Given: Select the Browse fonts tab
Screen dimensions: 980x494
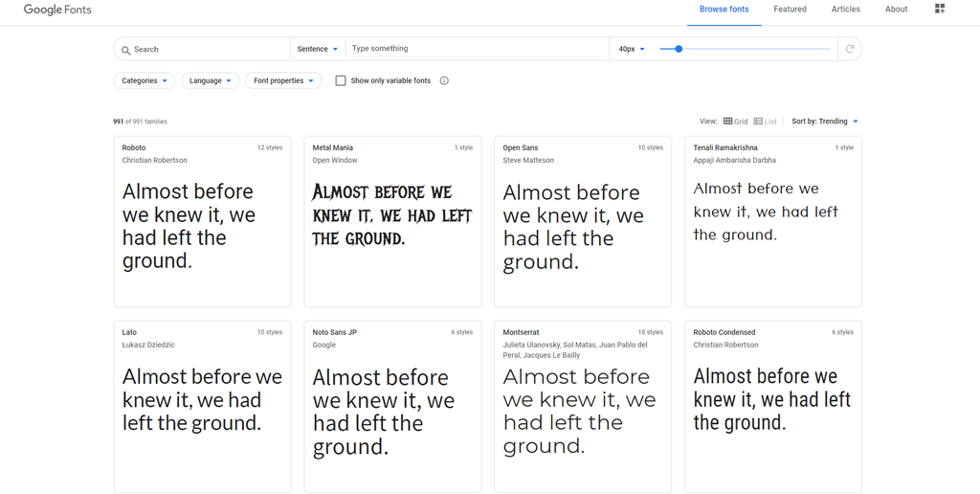Looking at the screenshot, I should 724,10.
